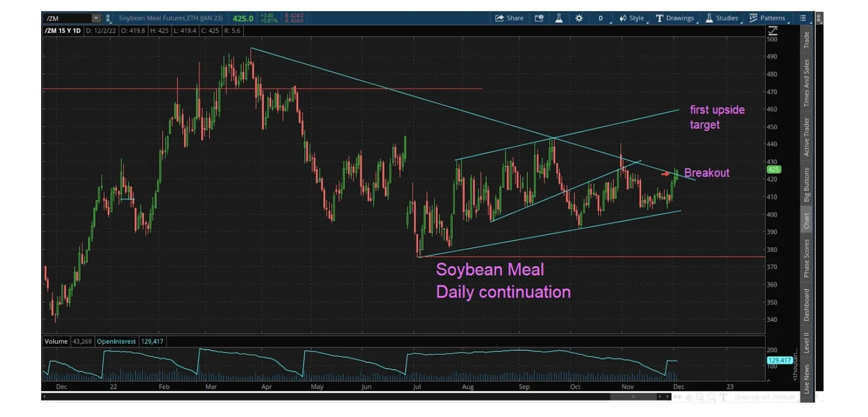Click the 129.417 open interest bubble
The width and height of the screenshot is (868, 417).
tap(780, 360)
